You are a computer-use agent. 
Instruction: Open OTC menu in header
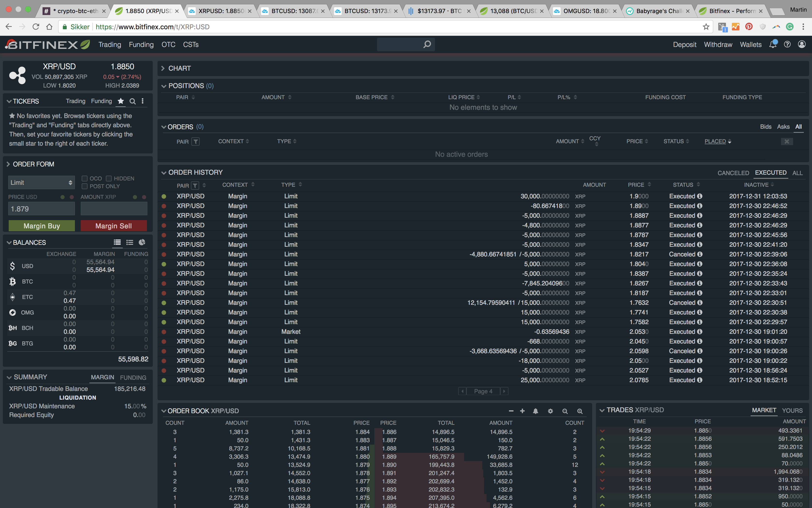click(x=168, y=44)
